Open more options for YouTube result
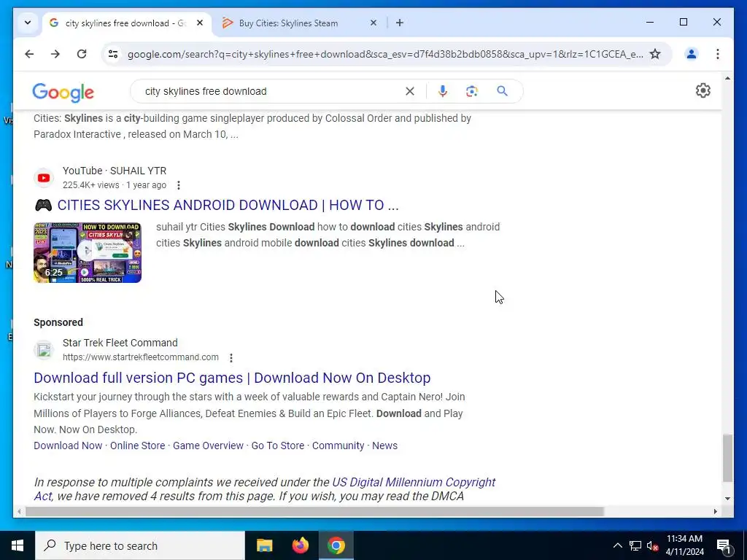747x560 pixels. coord(179,185)
